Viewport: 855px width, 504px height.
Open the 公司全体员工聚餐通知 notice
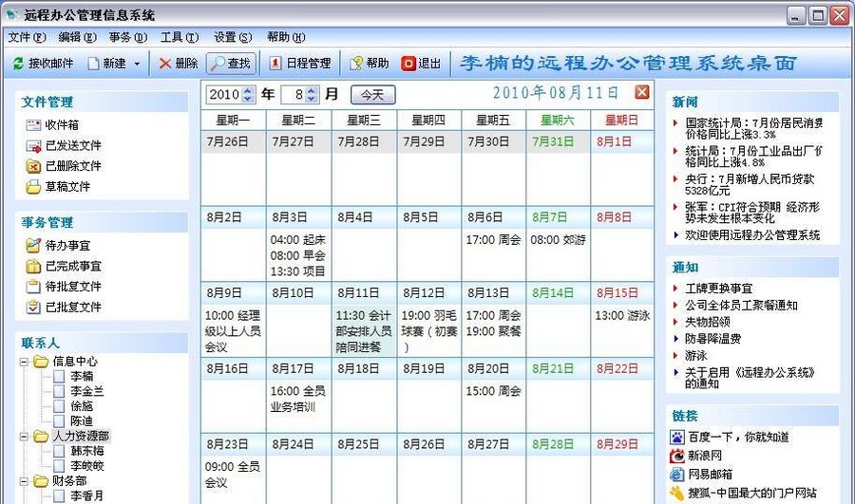tap(741, 305)
